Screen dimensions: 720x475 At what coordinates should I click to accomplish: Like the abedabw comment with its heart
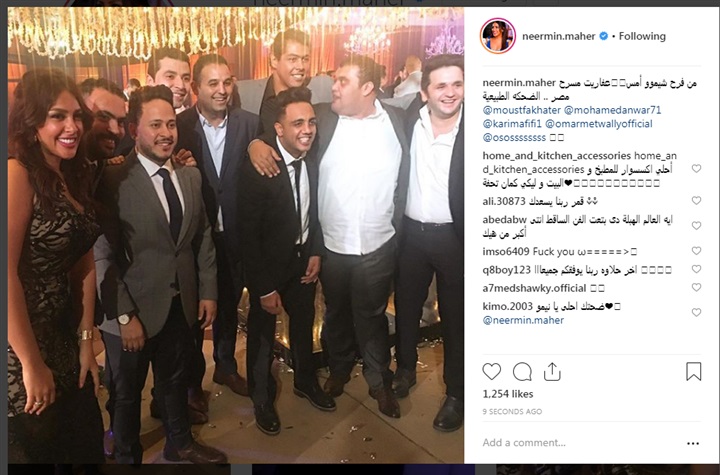(x=696, y=226)
